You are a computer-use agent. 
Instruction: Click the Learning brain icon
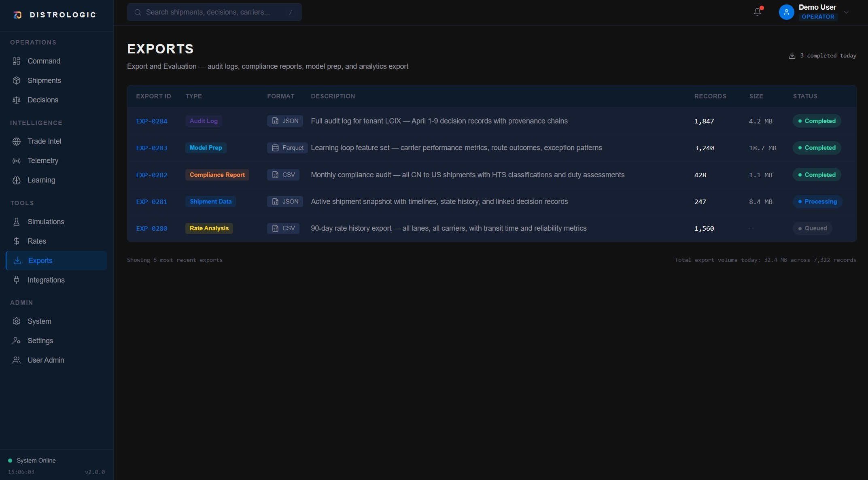[17, 180]
